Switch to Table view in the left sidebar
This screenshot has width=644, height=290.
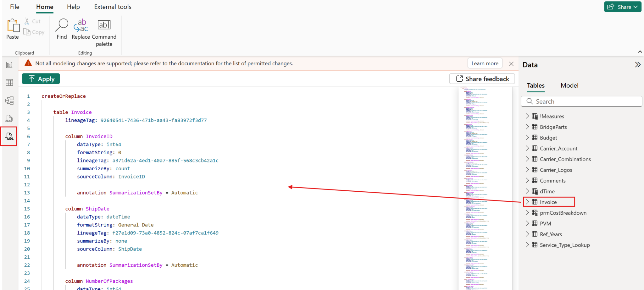pos(9,82)
